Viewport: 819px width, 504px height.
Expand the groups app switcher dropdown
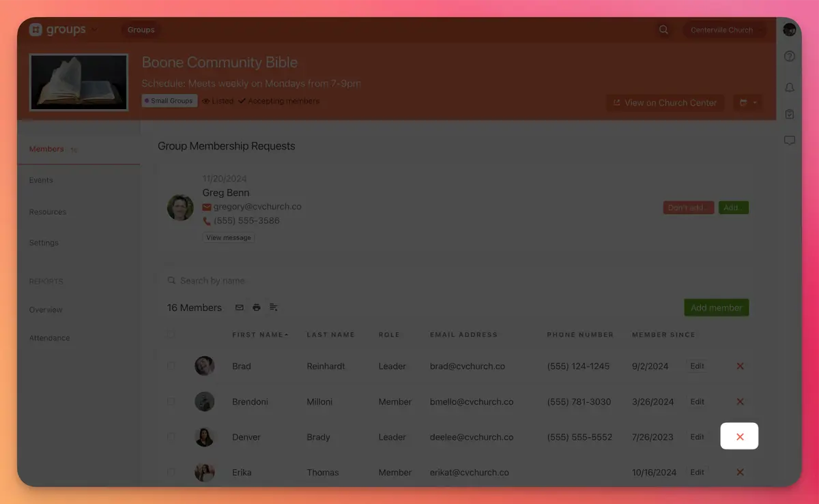94,30
